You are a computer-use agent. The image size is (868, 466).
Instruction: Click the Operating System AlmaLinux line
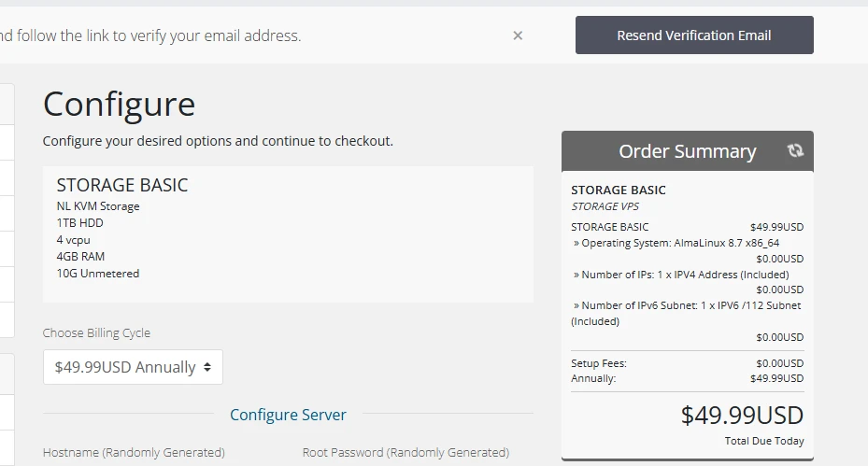pos(676,243)
